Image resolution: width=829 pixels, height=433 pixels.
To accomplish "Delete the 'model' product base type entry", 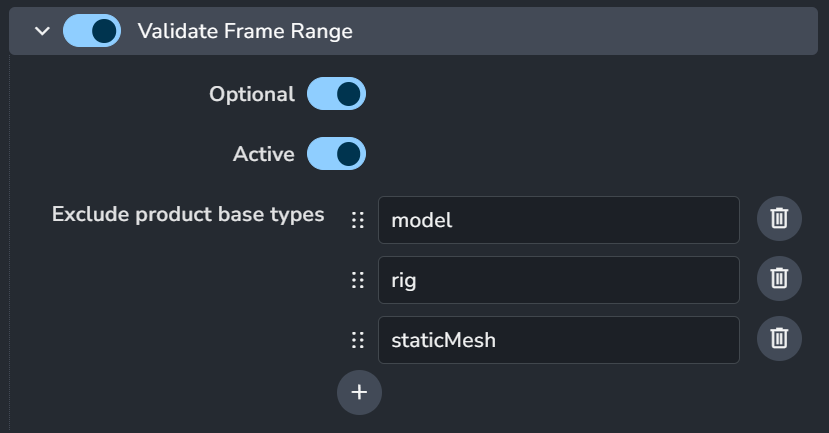I will [779, 219].
